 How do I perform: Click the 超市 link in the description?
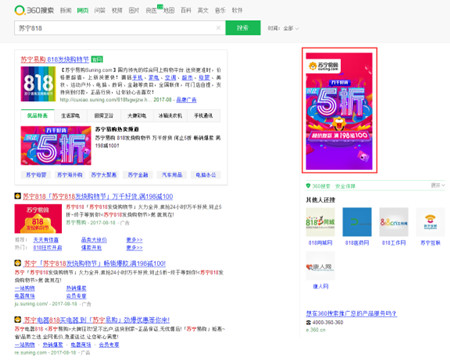(x=187, y=78)
